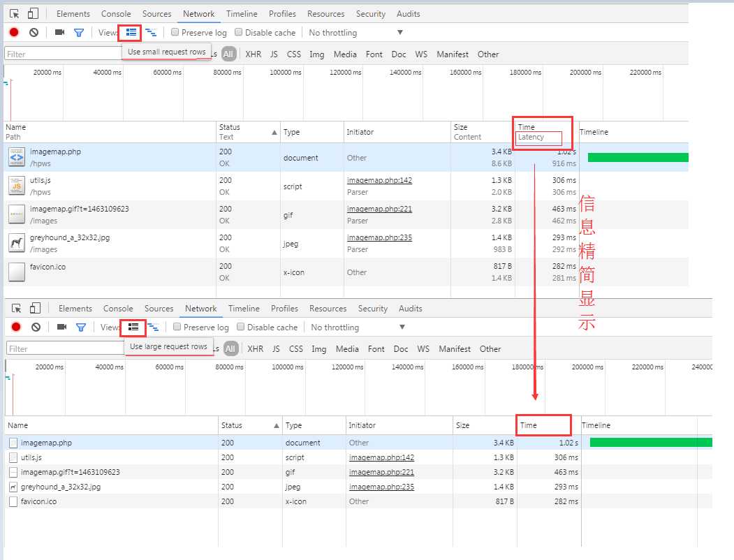Click the inspect element icon in lower DevTools

click(x=16, y=309)
